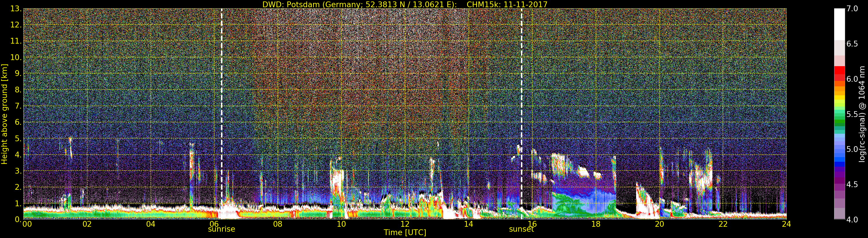Click the colorbar value '7.0'

click(x=852, y=9)
